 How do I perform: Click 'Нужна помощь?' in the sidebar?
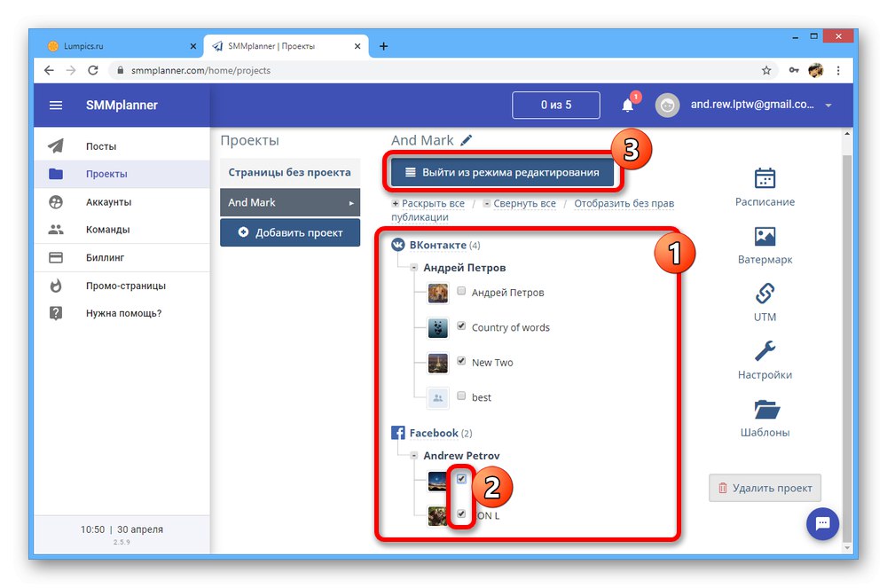coord(122,313)
